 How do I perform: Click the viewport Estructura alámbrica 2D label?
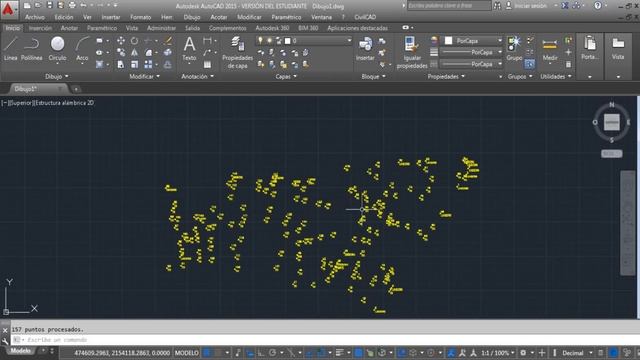point(64,103)
